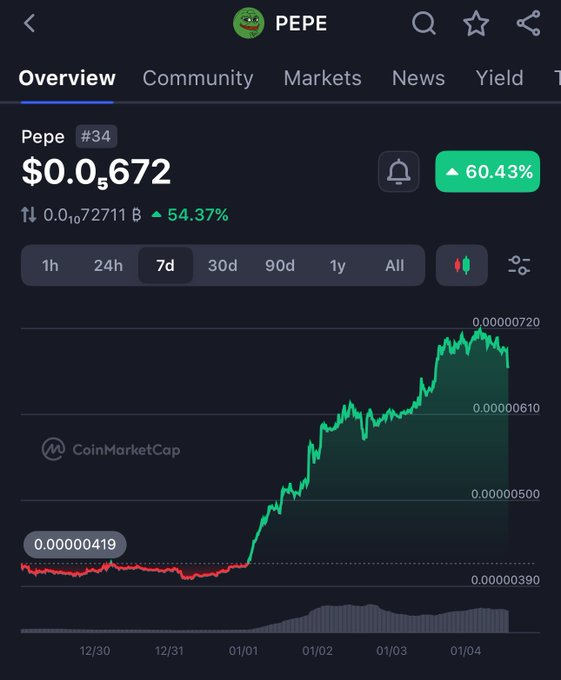Open the Yield tab
The height and width of the screenshot is (680, 561).
pyautogui.click(x=499, y=78)
